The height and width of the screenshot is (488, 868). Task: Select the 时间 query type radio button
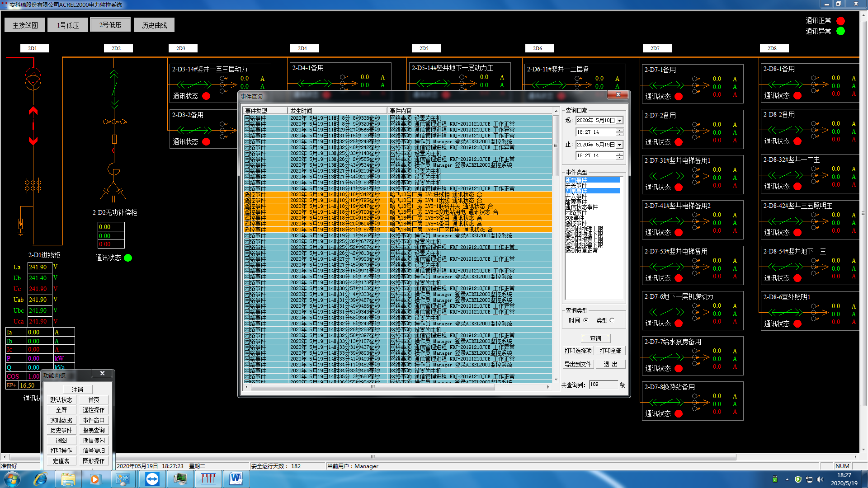[586, 320]
